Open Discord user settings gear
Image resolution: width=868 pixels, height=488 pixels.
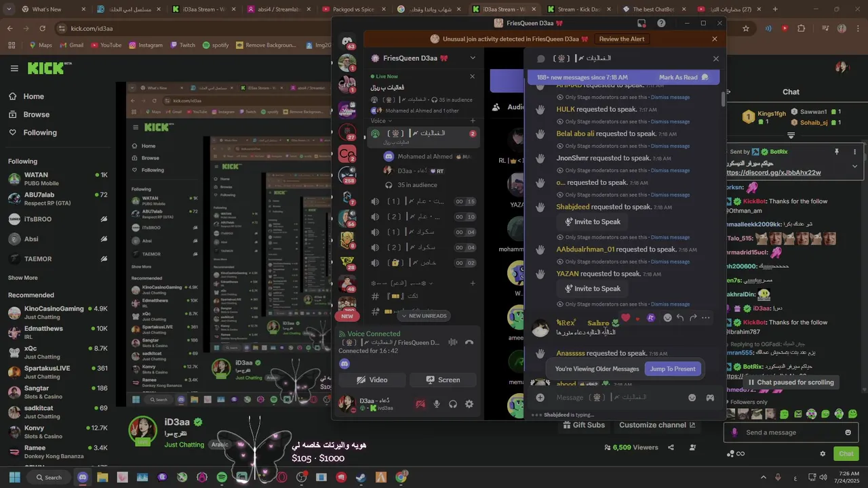(x=469, y=404)
